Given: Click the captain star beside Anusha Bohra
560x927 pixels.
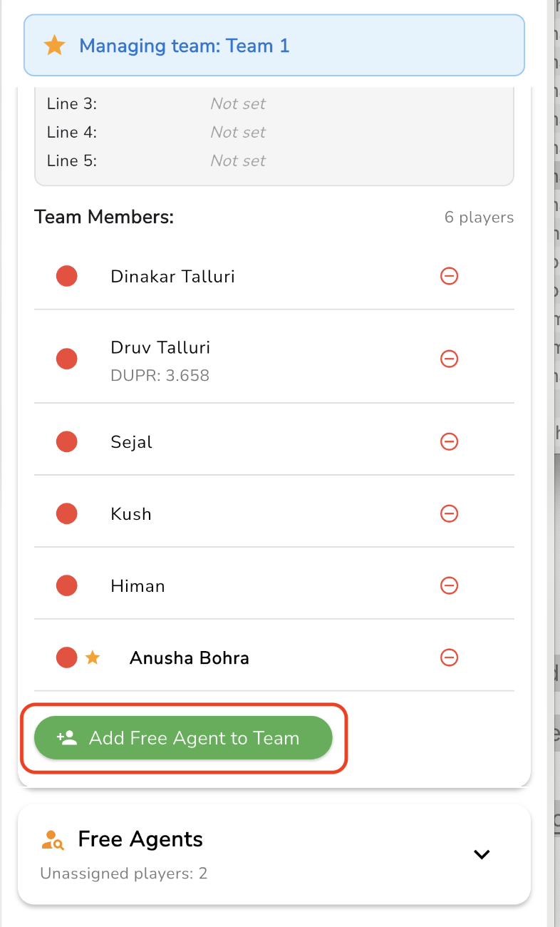Looking at the screenshot, I should 92,657.
